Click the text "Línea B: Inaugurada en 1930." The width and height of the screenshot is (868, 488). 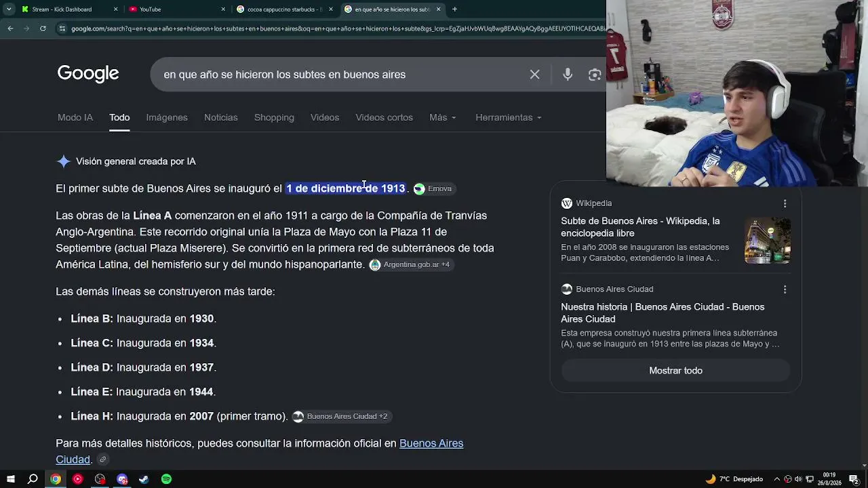[x=144, y=319]
